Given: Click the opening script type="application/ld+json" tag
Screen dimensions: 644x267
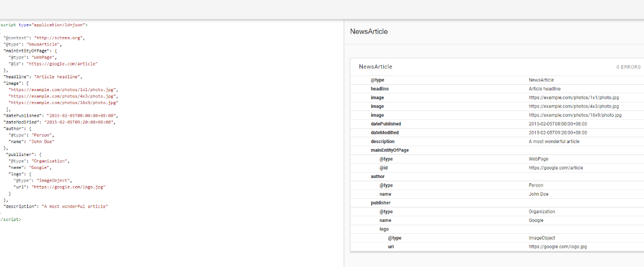Looking at the screenshot, I should click(x=44, y=25).
